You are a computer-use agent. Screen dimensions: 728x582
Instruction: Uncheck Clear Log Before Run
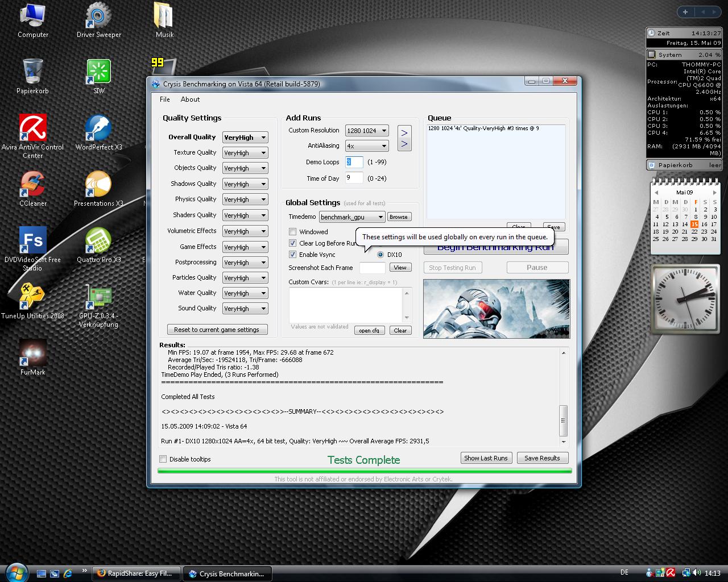[x=292, y=243]
